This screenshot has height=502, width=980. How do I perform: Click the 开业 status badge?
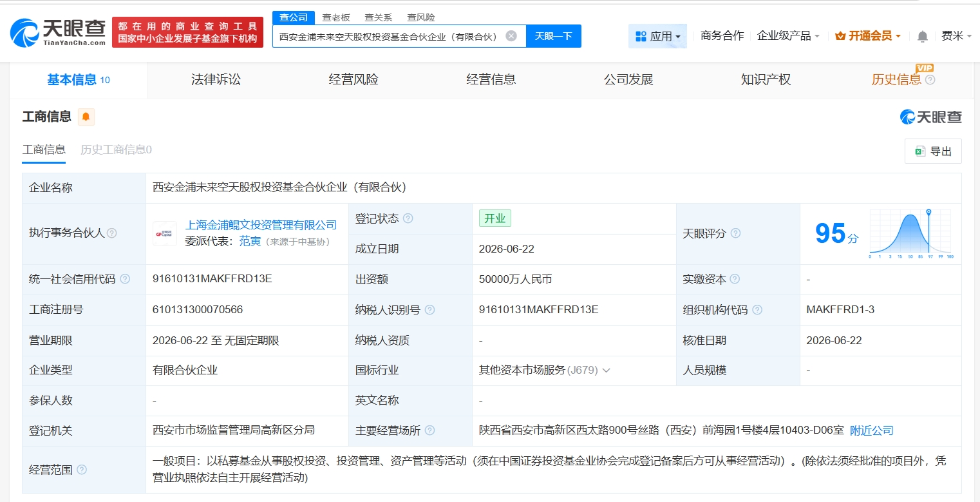tap(495, 218)
